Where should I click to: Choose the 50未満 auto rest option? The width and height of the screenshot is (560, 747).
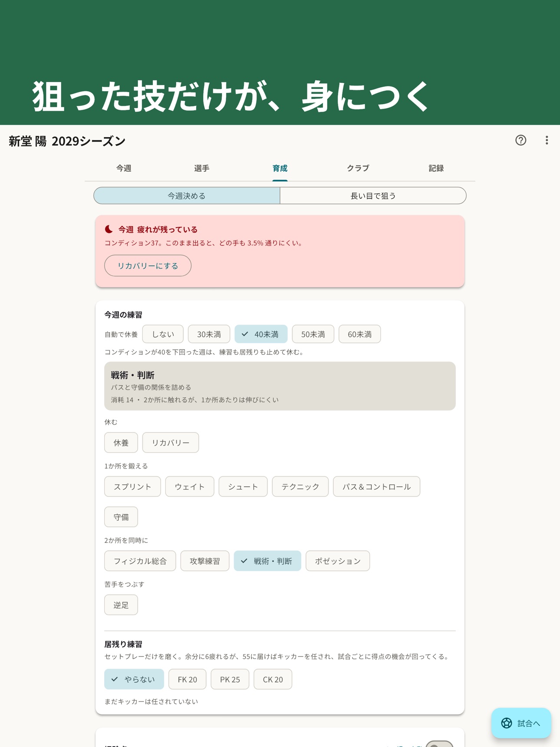pyautogui.click(x=313, y=334)
